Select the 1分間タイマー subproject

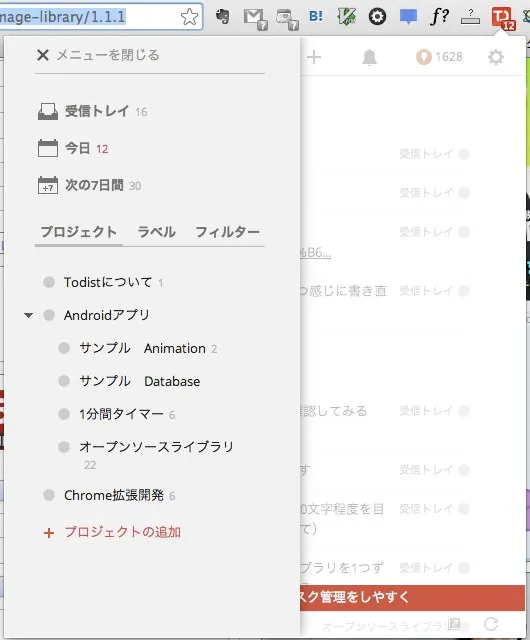(121, 414)
